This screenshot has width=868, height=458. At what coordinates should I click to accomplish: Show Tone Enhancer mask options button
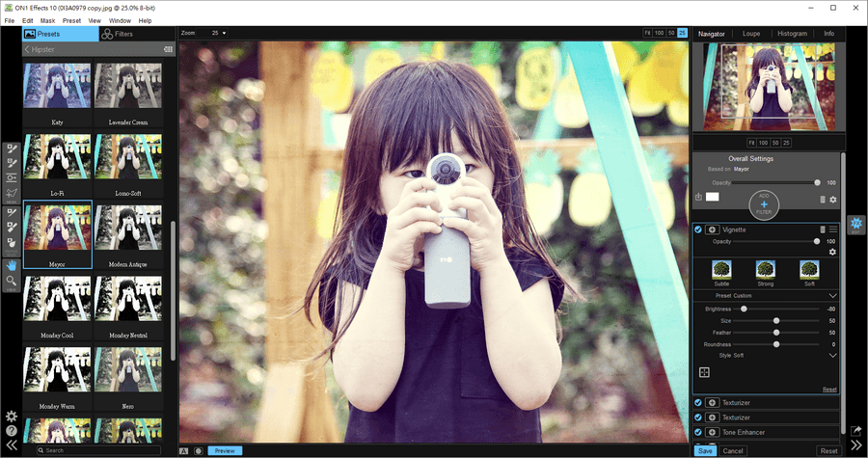(713, 432)
